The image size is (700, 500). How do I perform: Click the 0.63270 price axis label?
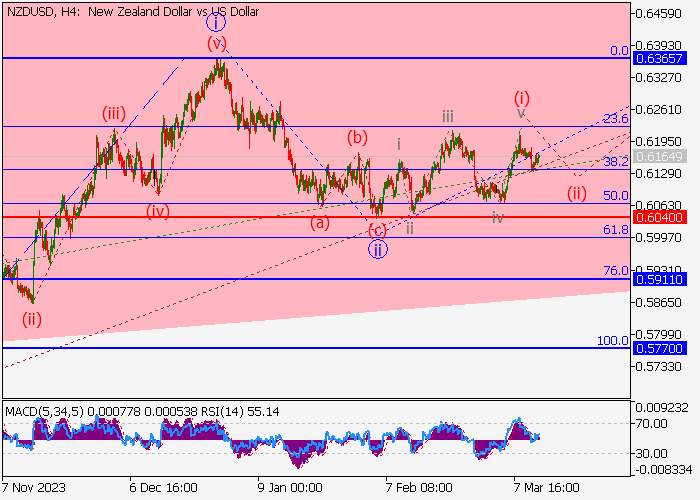pyautogui.click(x=658, y=78)
